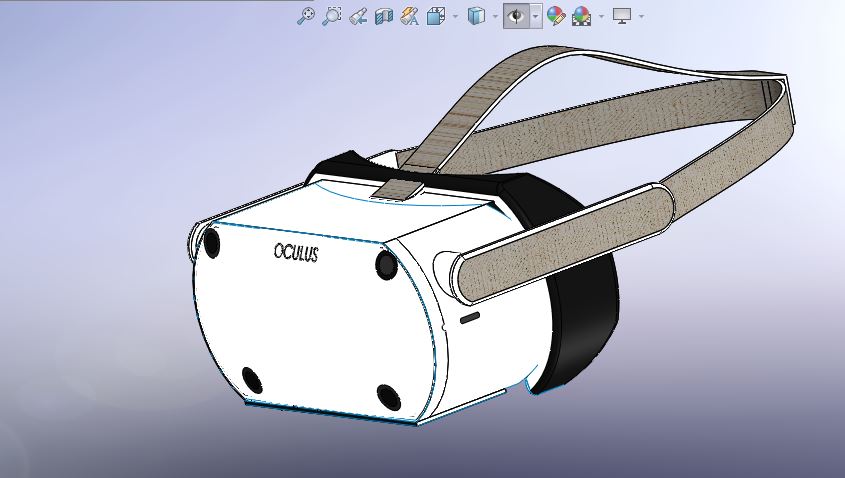The height and width of the screenshot is (478, 845).
Task: Expand the Hide/Show Items dropdown arrow
Action: tap(536, 17)
